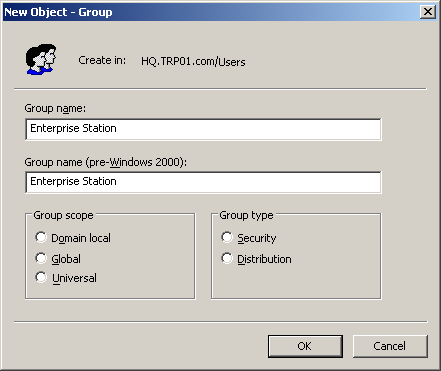Click the 'Group name (pre-Windows 2000):' label
441x371 pixels.
click(x=106, y=162)
